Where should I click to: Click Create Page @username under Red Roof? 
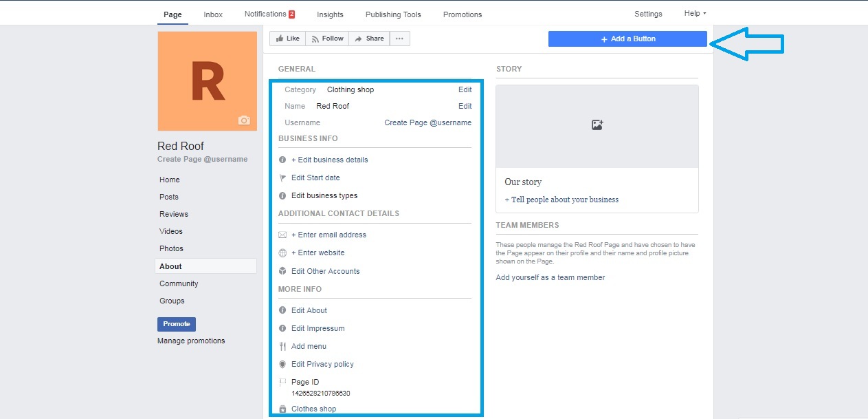click(x=202, y=159)
